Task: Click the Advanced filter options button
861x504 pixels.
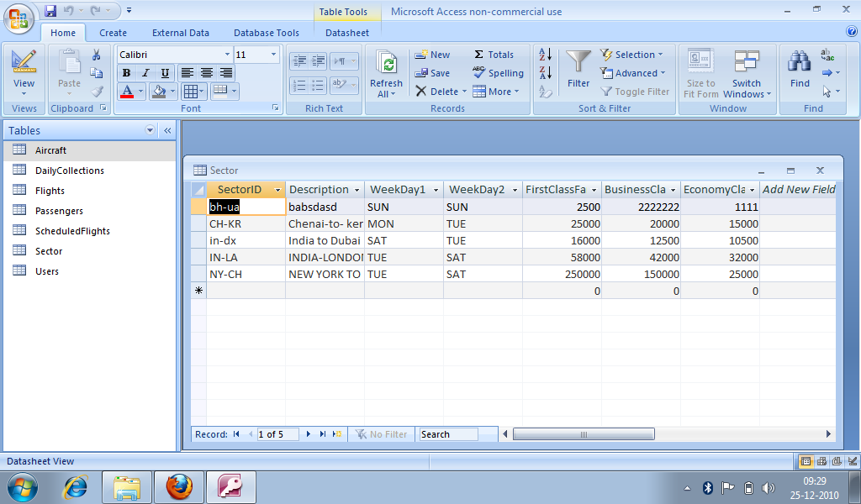Action: (x=633, y=73)
